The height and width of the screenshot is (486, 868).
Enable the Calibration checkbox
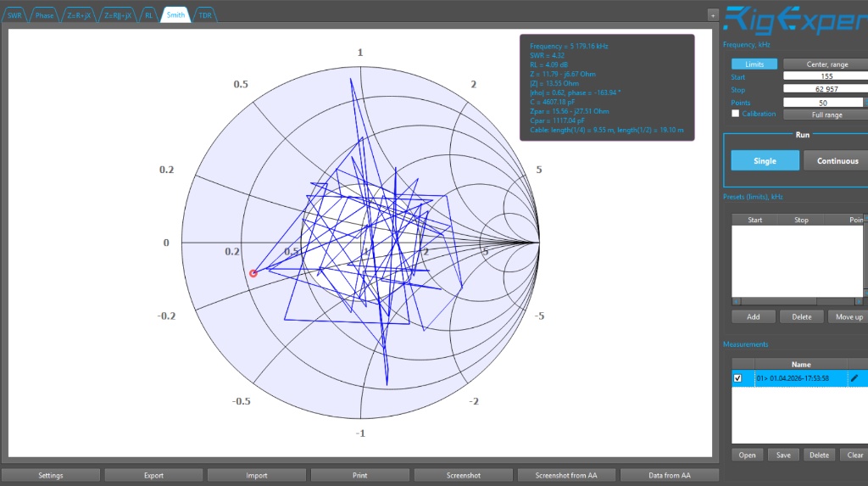point(735,114)
